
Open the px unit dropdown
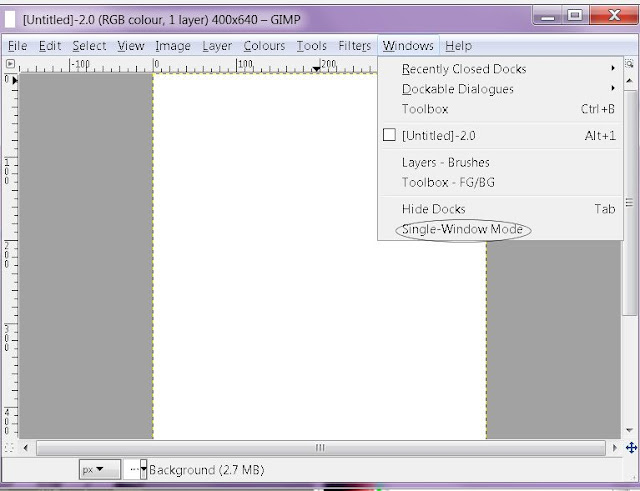(x=100, y=470)
